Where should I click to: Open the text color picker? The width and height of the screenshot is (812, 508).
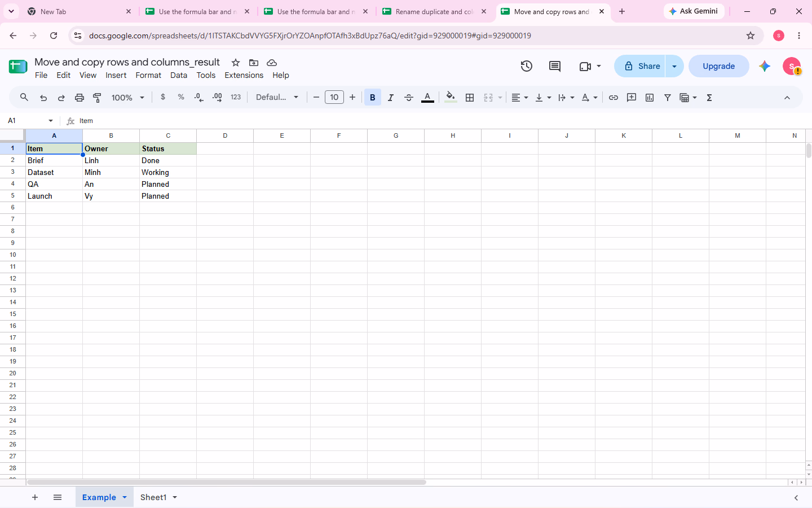tap(427, 98)
